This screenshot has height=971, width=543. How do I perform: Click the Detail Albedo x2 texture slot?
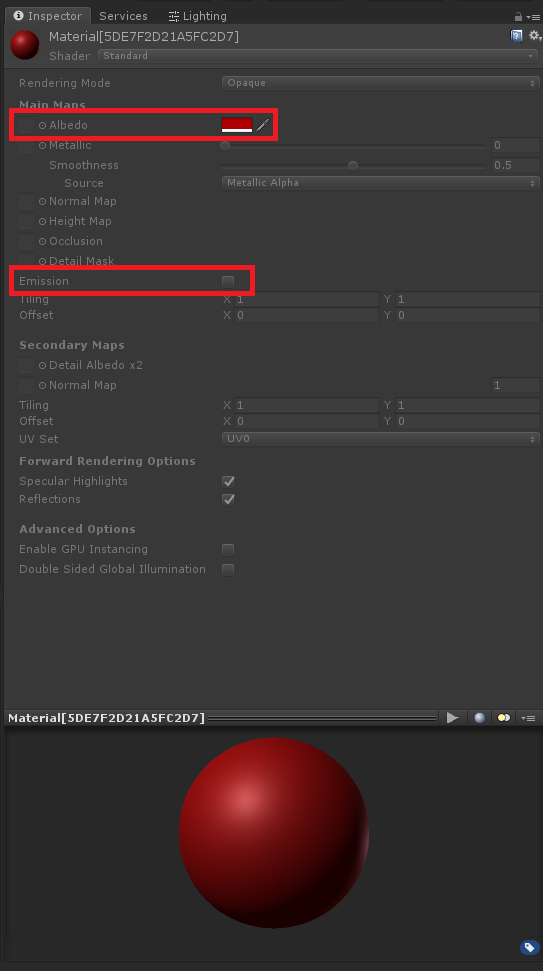tap(25, 365)
